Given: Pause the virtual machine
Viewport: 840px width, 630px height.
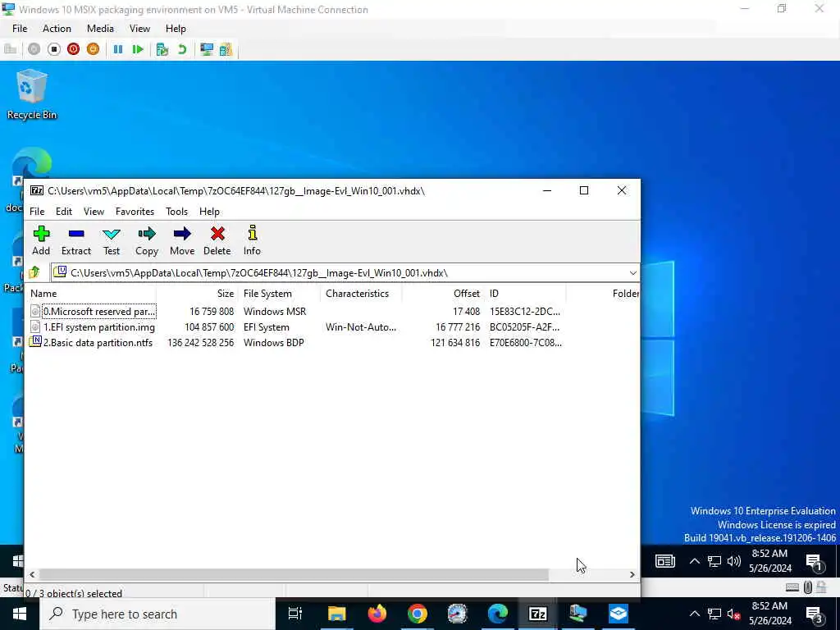Looking at the screenshot, I should (x=118, y=49).
